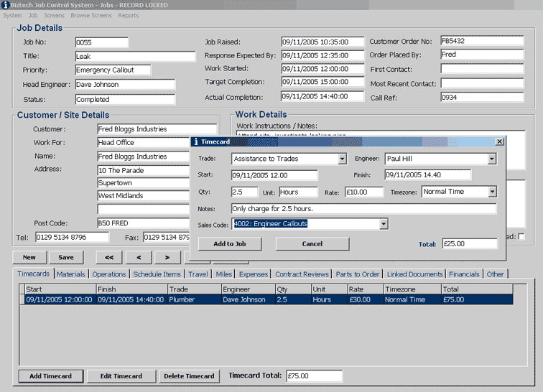Close the Timecard dialog
Viewport: 543px width, 392px height.
(499, 141)
